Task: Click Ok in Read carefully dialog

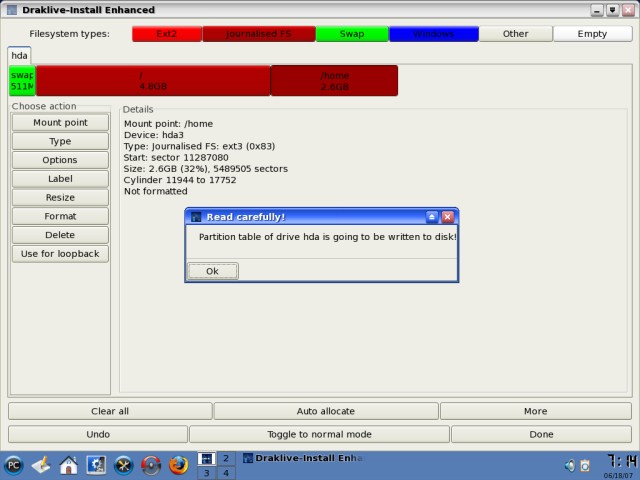Action: (212, 271)
